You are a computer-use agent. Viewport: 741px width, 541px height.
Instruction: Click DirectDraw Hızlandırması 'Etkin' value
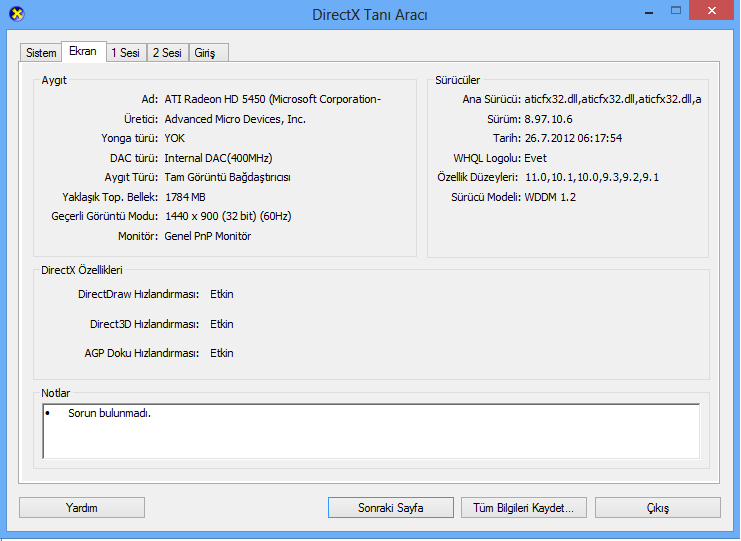point(222,294)
